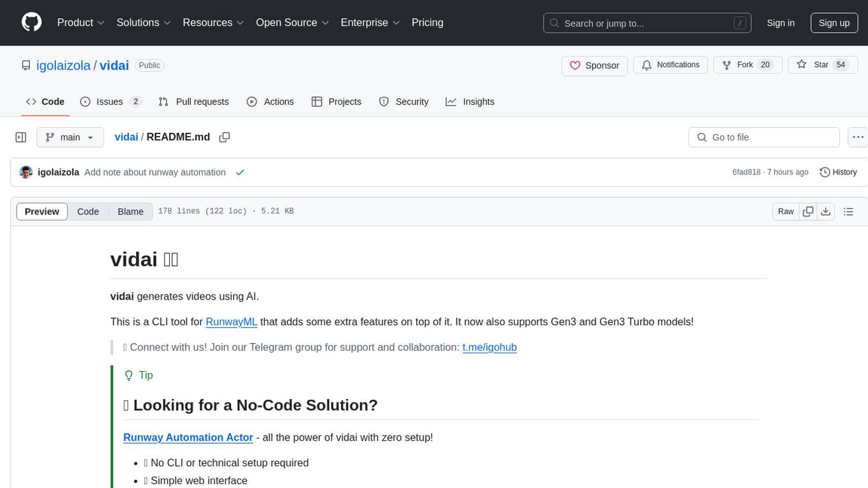Select the Blame view
This screenshot has height=488, width=868.
pyautogui.click(x=131, y=211)
